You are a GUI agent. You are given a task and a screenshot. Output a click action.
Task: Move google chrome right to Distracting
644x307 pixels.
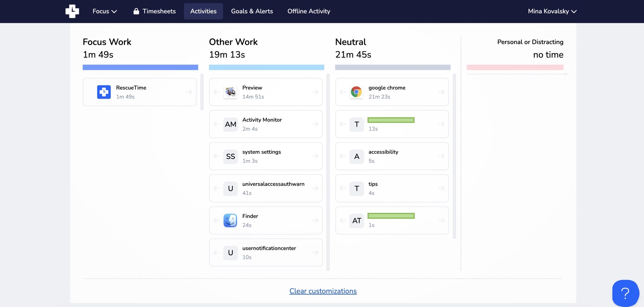click(x=441, y=92)
